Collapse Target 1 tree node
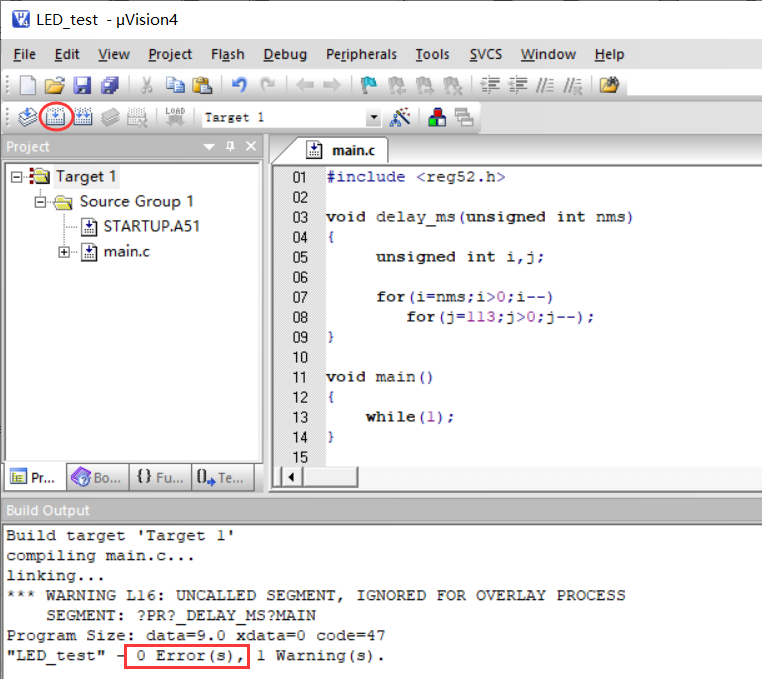The width and height of the screenshot is (762, 679). (17, 176)
